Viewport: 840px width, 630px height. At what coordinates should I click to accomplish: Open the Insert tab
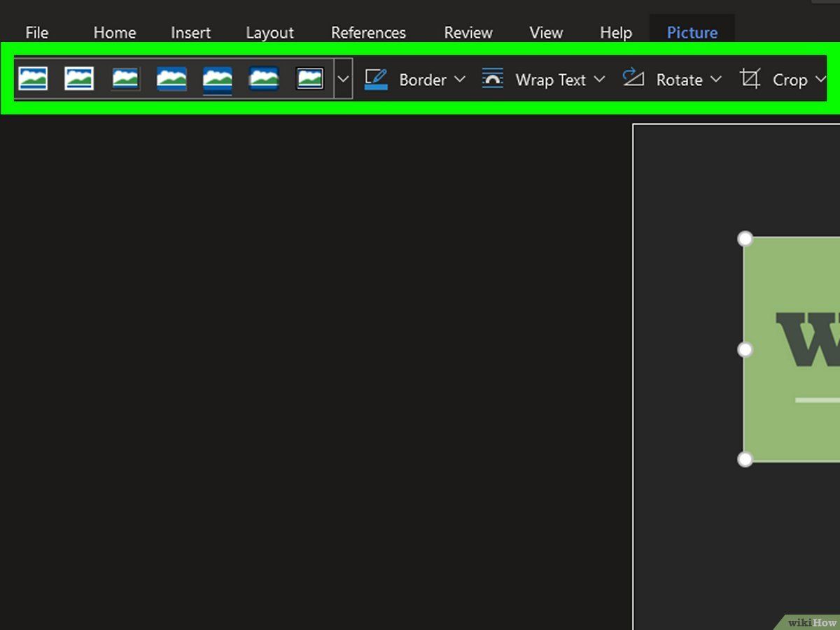pos(190,33)
